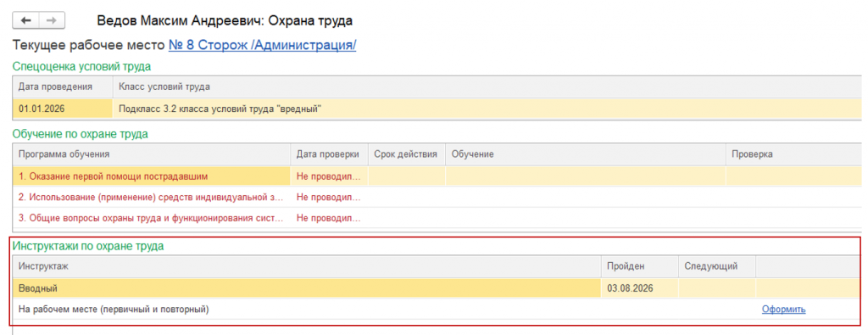Click the Инструктаж column header
Viewport: 868px width, 335px height.
307,265
